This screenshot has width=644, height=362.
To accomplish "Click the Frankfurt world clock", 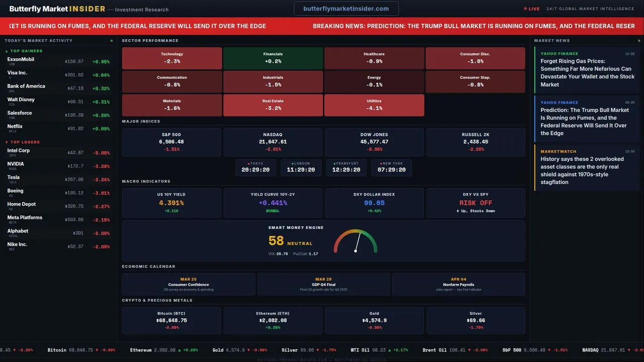I will [346, 167].
